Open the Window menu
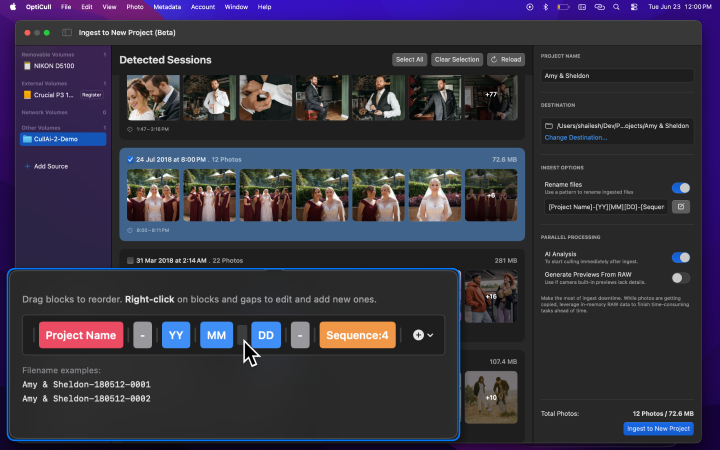 pyautogui.click(x=236, y=7)
